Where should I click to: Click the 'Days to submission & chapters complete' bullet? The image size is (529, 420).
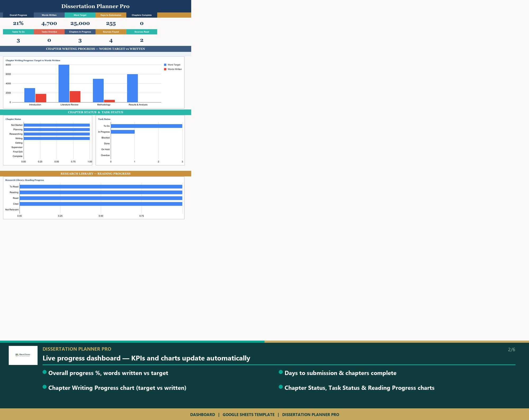tap(340, 373)
